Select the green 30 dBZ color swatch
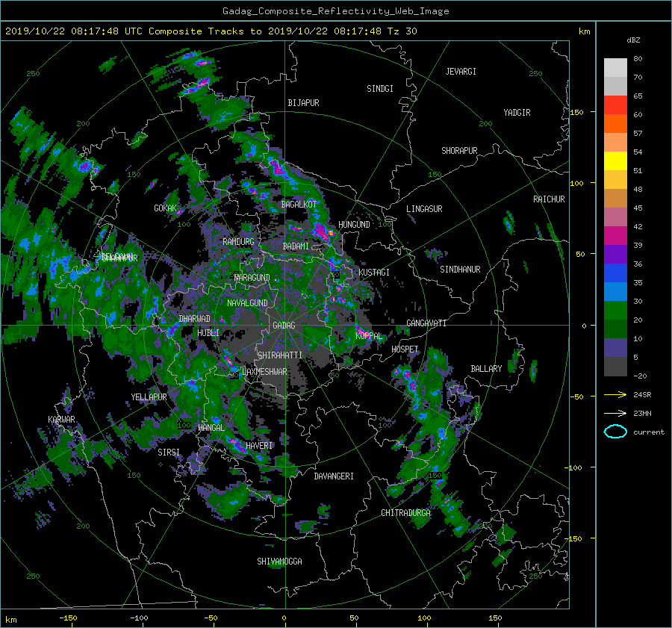 615,310
